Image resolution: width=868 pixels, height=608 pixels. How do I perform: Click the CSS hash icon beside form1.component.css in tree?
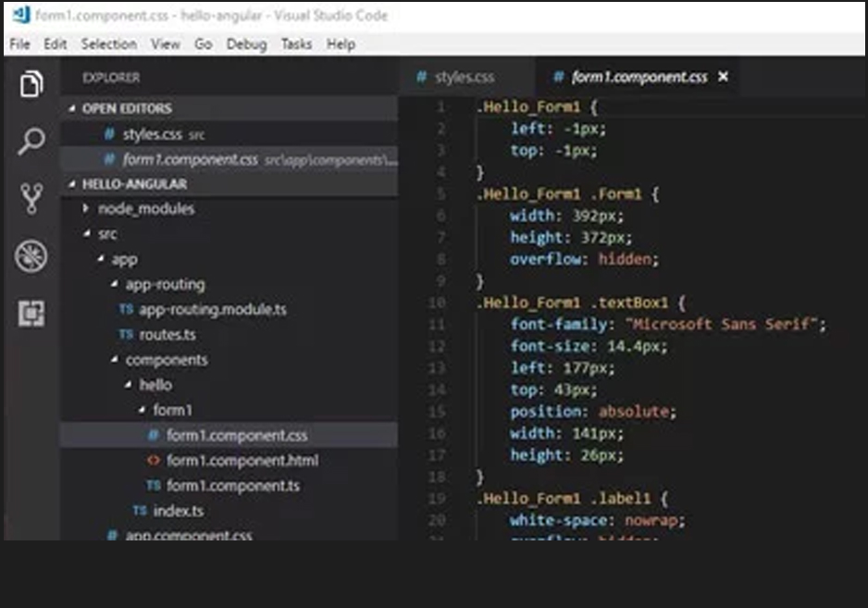[x=153, y=435]
